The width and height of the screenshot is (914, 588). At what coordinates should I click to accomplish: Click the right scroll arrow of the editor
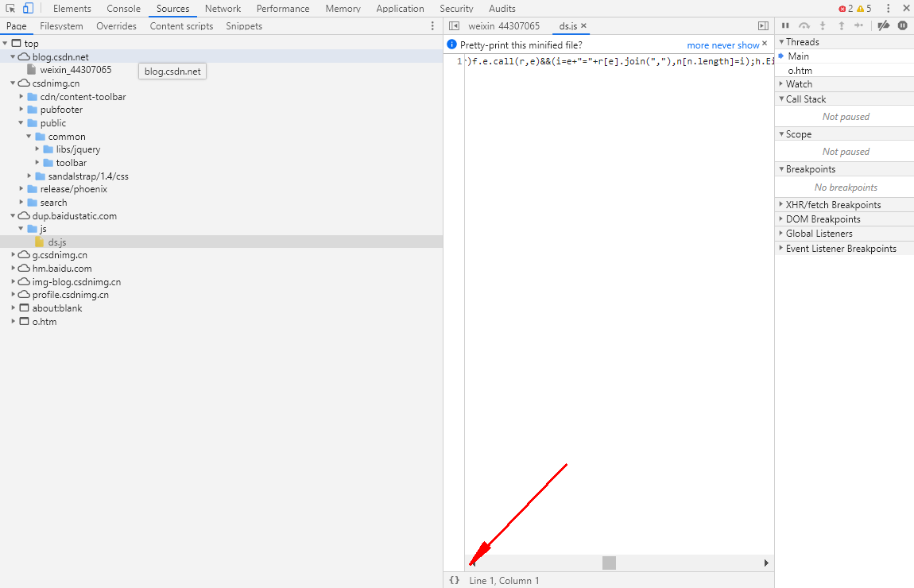click(766, 563)
